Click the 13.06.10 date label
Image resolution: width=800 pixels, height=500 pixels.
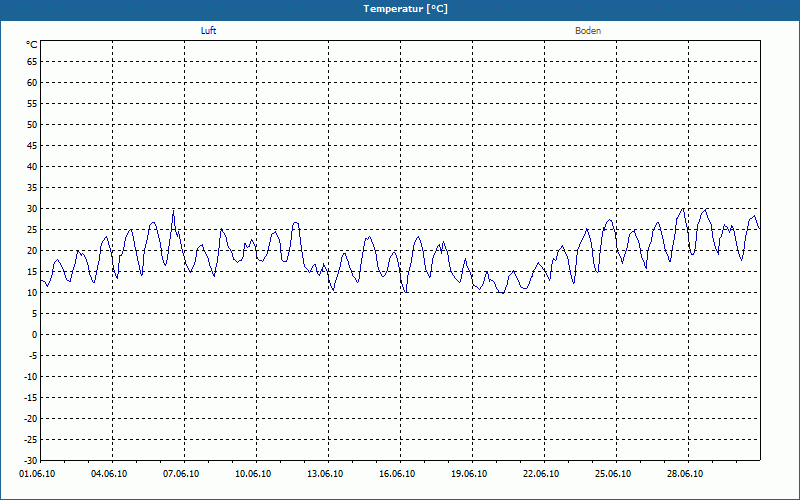point(325,474)
